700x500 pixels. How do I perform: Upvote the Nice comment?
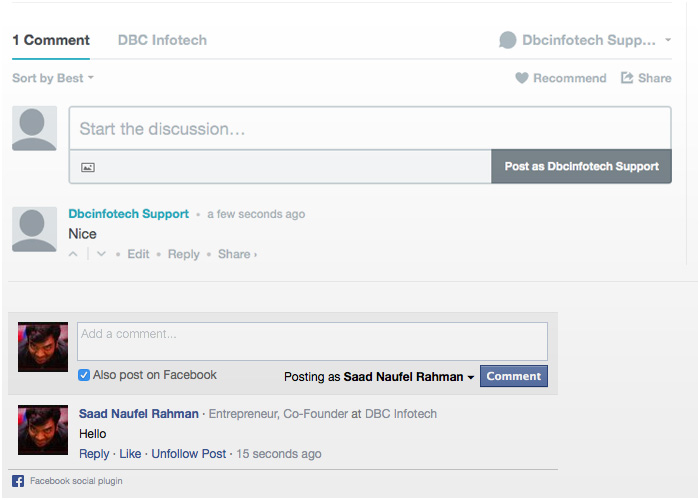[x=74, y=254]
